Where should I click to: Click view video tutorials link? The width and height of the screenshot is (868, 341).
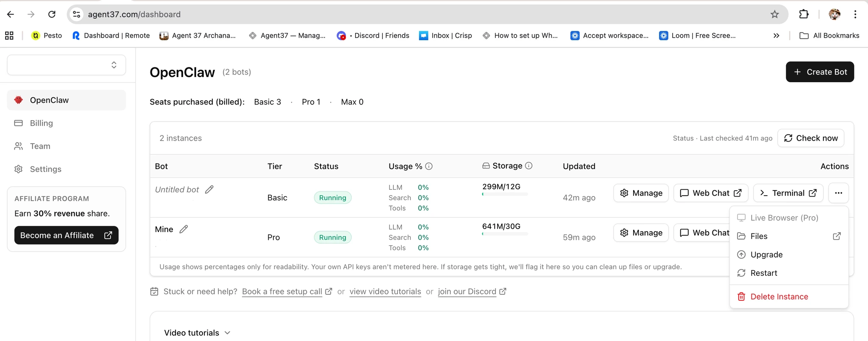pos(385,291)
